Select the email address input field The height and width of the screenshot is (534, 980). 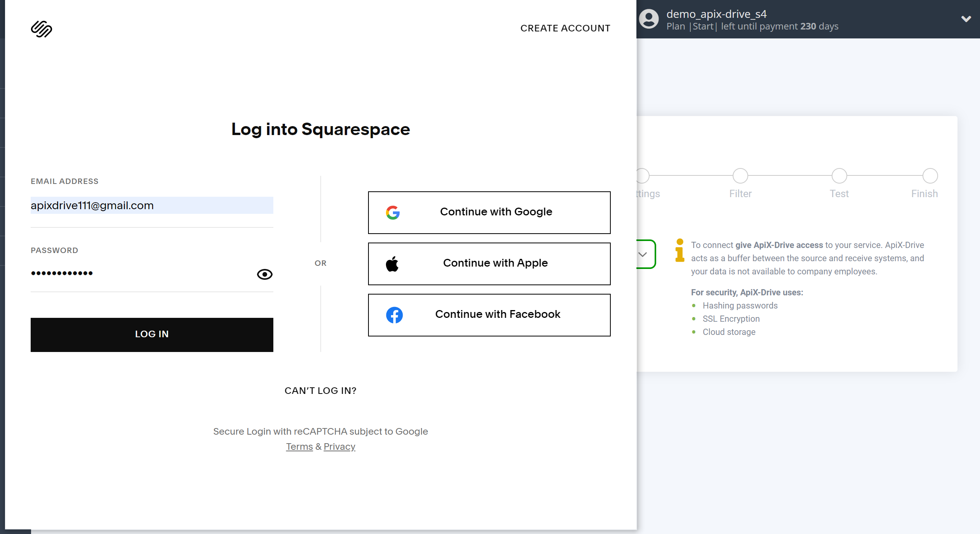pos(151,205)
